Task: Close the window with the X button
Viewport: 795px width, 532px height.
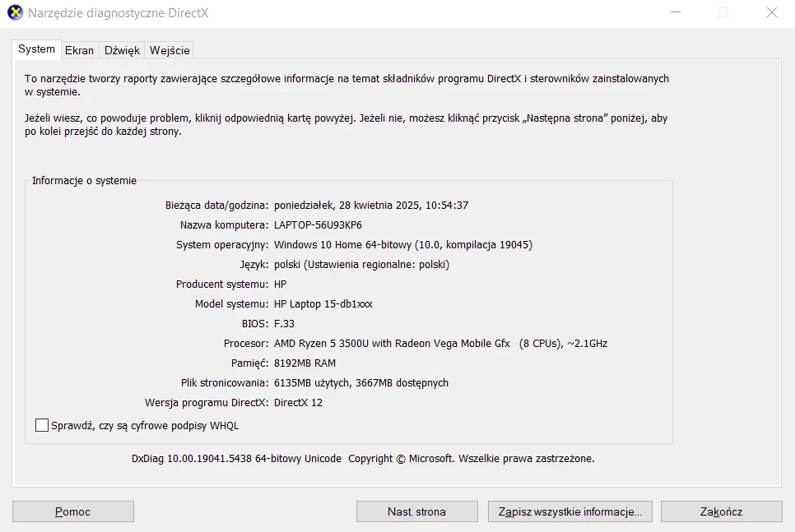Action: (x=771, y=13)
